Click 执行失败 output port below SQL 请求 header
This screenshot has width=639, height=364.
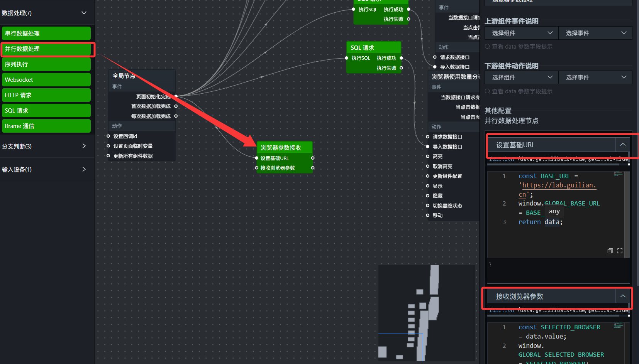(401, 68)
